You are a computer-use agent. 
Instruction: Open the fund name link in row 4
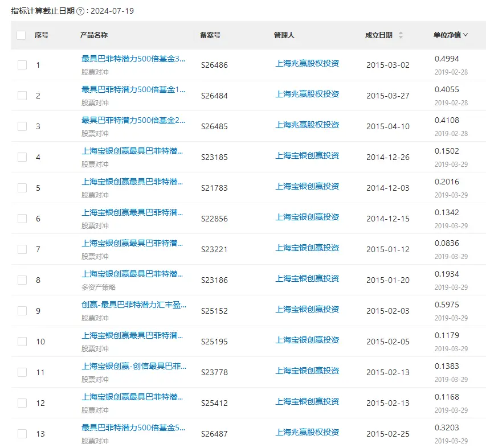[132, 151]
